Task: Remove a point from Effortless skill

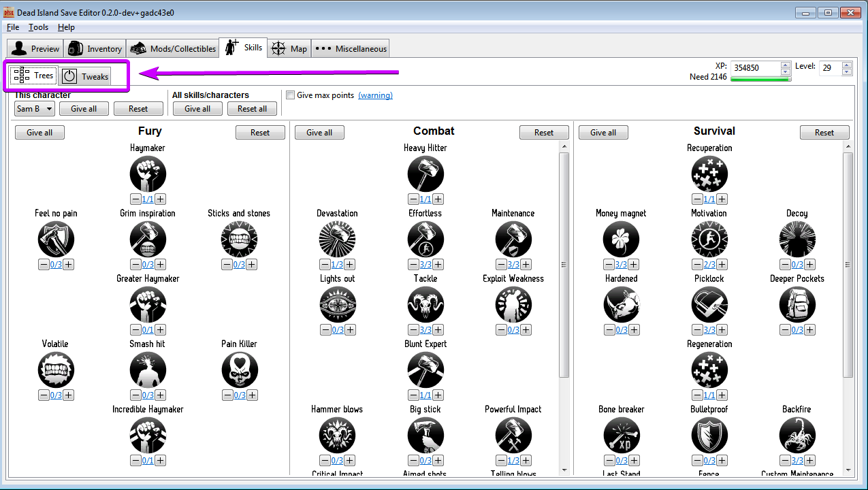Action: pyautogui.click(x=413, y=265)
